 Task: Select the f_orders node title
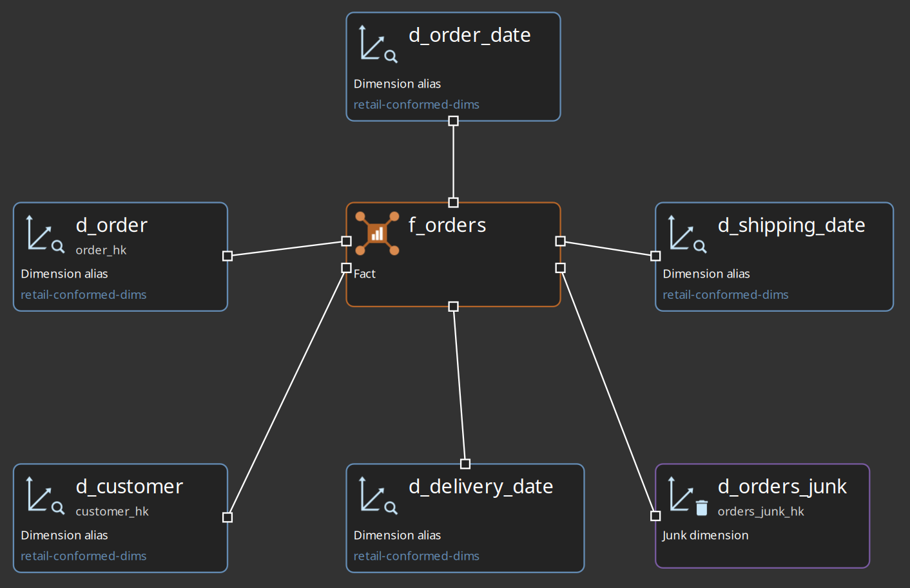447,225
